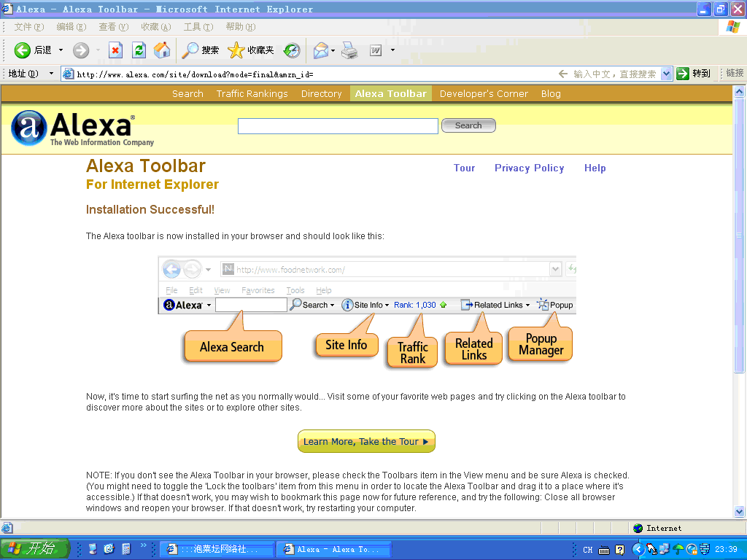
Task: Open the 工具 menu
Action: 198,27
